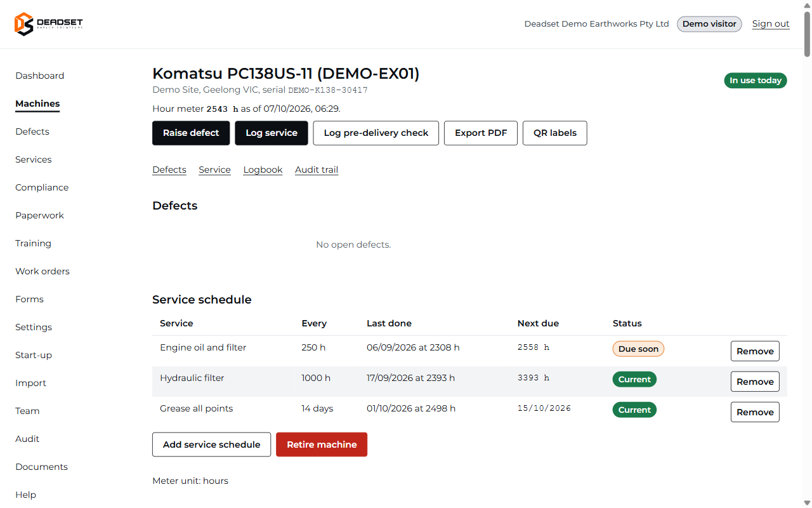Open Forms in sidebar

point(29,299)
